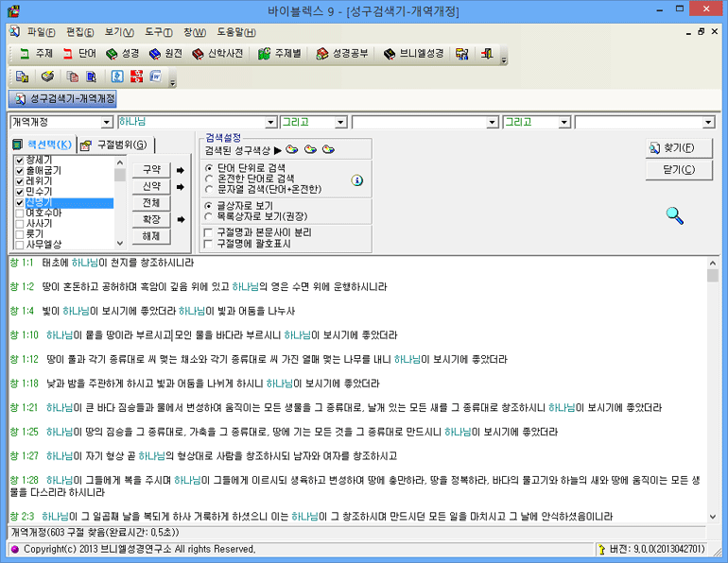Open the 성경공부 Bible study tool
Image resolution: width=728 pixels, height=563 pixels.
pos(341,54)
